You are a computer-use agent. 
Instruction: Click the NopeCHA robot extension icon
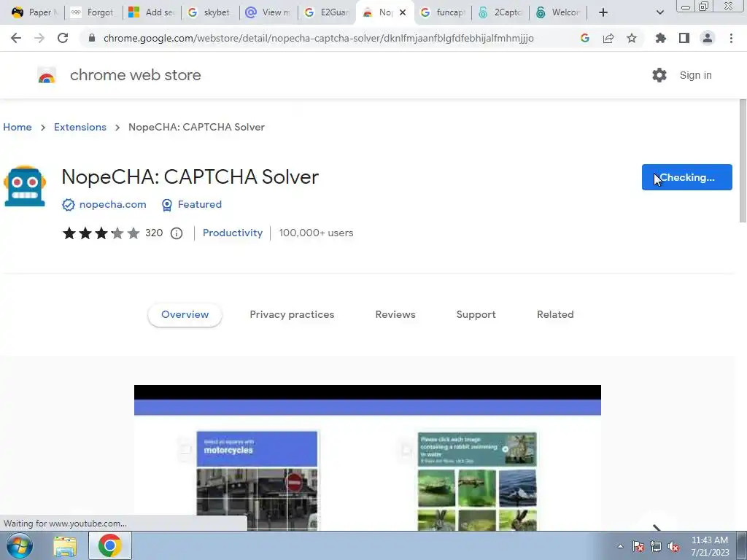coord(25,186)
